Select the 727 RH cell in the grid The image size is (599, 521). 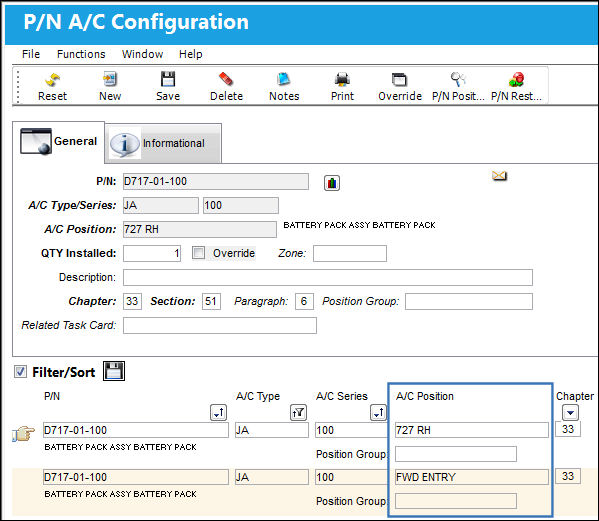(472, 430)
